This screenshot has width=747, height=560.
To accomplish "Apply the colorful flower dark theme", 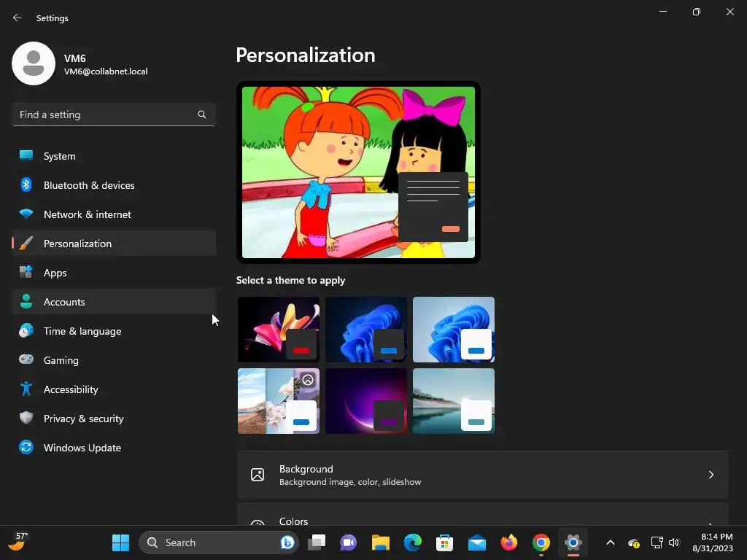I will [x=278, y=329].
